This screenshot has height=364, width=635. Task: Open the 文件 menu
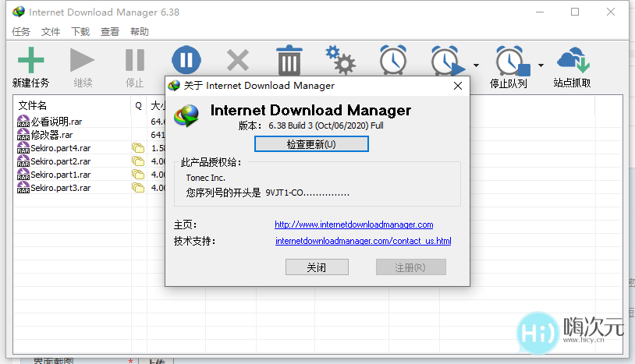51,31
